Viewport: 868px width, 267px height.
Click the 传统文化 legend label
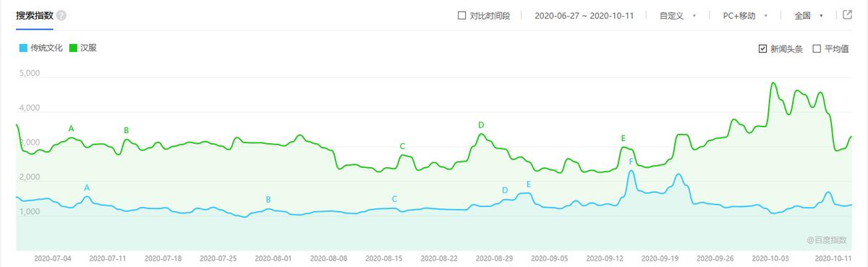[46, 48]
